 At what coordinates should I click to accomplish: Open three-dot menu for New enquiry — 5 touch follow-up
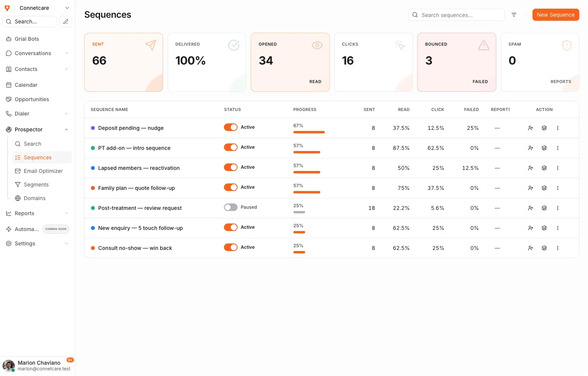[558, 228]
